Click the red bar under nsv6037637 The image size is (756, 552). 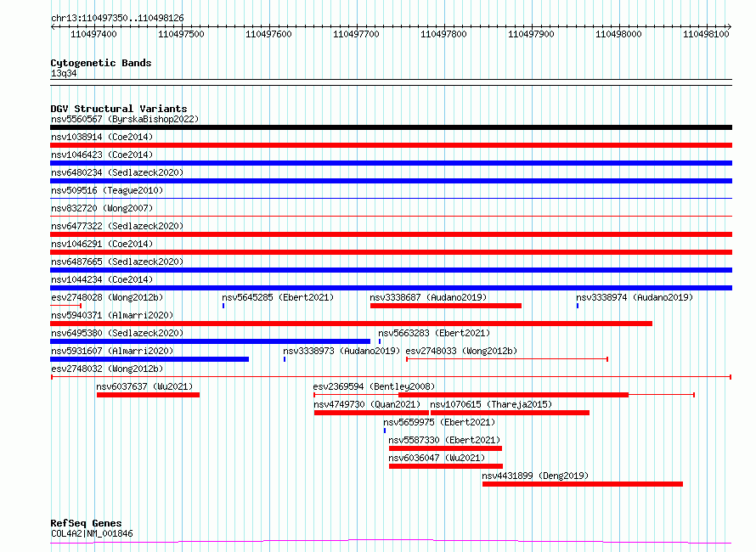click(x=148, y=395)
